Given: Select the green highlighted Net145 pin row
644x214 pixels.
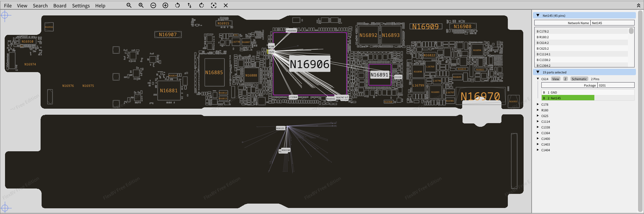Looking at the screenshot, I should 568,98.
